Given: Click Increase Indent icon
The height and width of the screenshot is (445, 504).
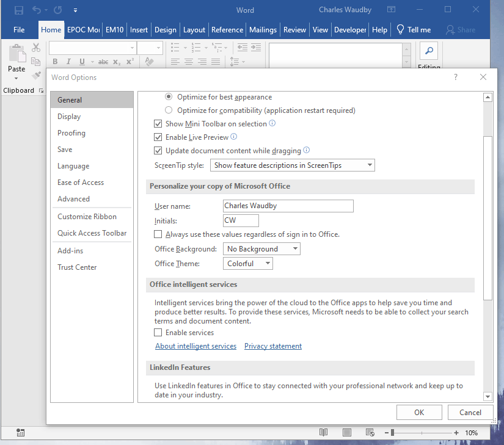Looking at the screenshot, I should [x=256, y=48].
